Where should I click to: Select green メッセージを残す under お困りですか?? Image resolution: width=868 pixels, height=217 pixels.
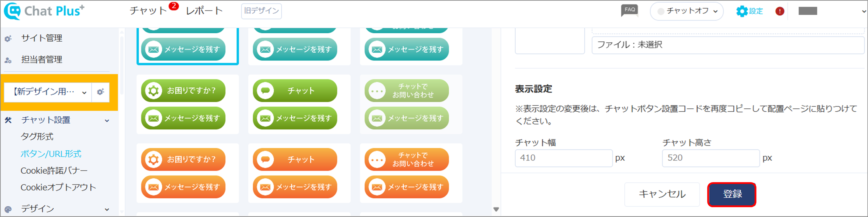tap(183, 118)
